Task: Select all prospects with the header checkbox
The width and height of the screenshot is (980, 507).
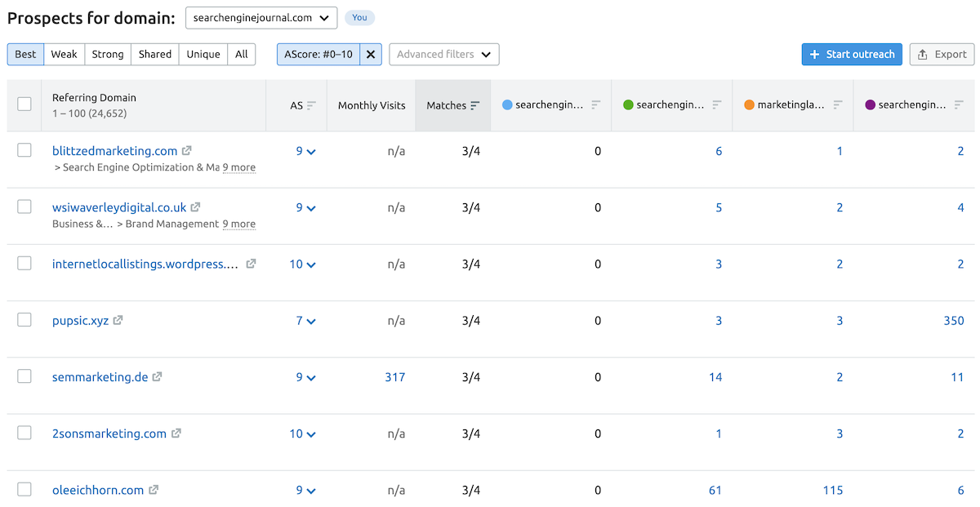Action: pos(24,105)
